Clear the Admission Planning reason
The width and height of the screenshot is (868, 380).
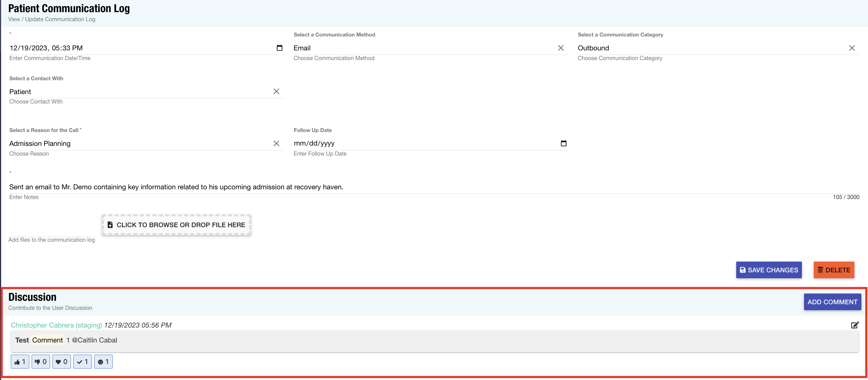click(x=276, y=143)
